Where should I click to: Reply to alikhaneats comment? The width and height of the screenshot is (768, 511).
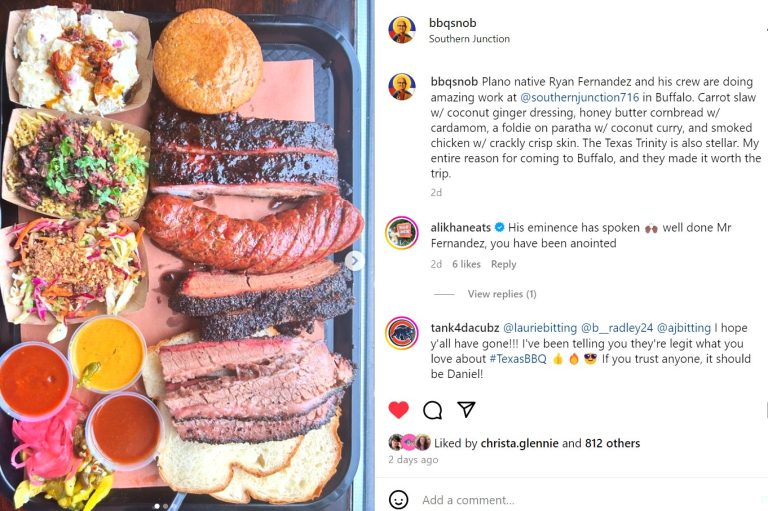[x=504, y=264]
